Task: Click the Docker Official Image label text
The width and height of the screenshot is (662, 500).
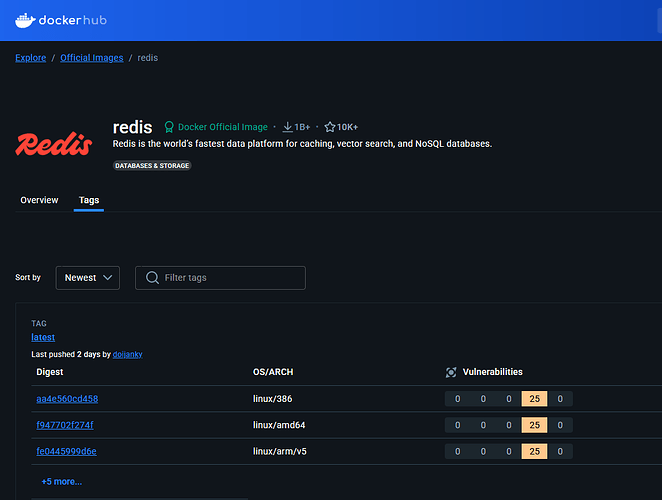Action: tap(223, 127)
